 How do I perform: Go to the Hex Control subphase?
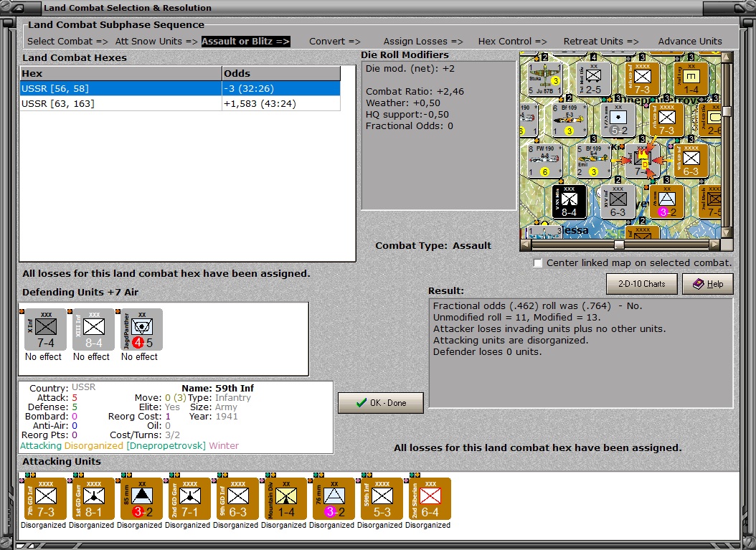point(513,42)
